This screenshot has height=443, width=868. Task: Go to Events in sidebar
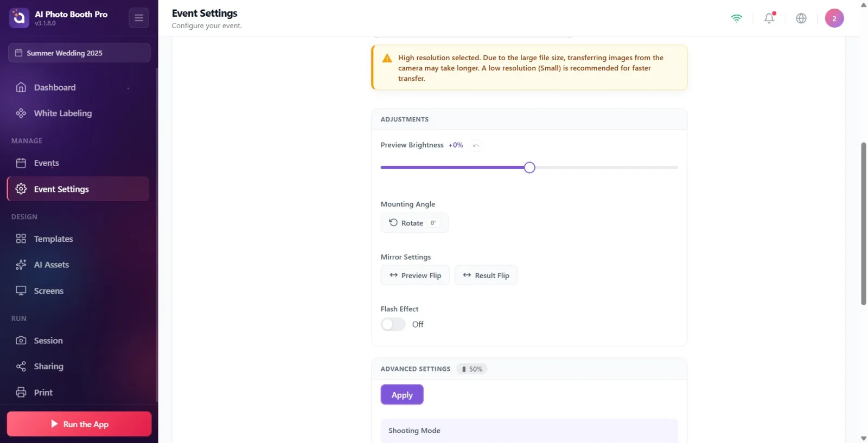78,163
